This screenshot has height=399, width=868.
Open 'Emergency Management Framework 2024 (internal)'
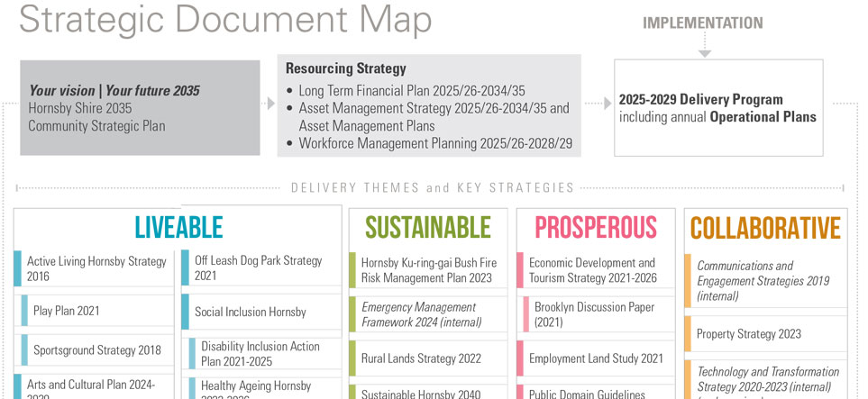coord(428,314)
